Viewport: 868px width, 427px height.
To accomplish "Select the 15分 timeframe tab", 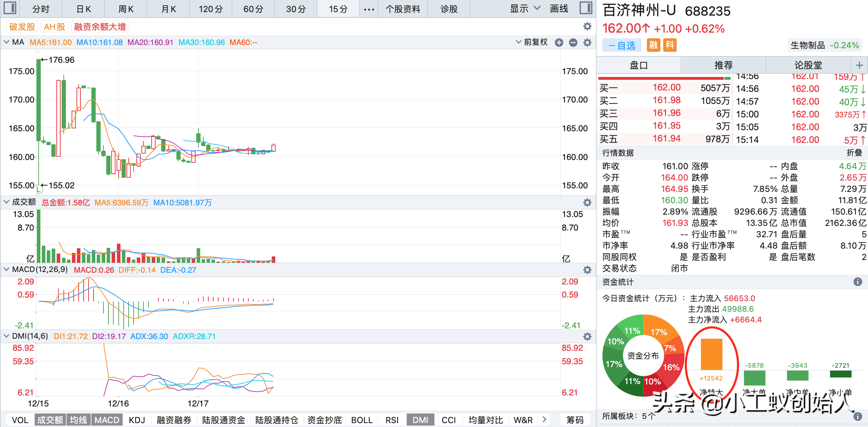I will (338, 9).
